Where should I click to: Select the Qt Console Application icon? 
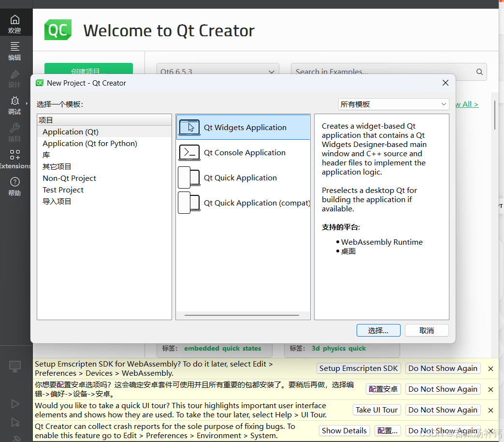(x=189, y=152)
